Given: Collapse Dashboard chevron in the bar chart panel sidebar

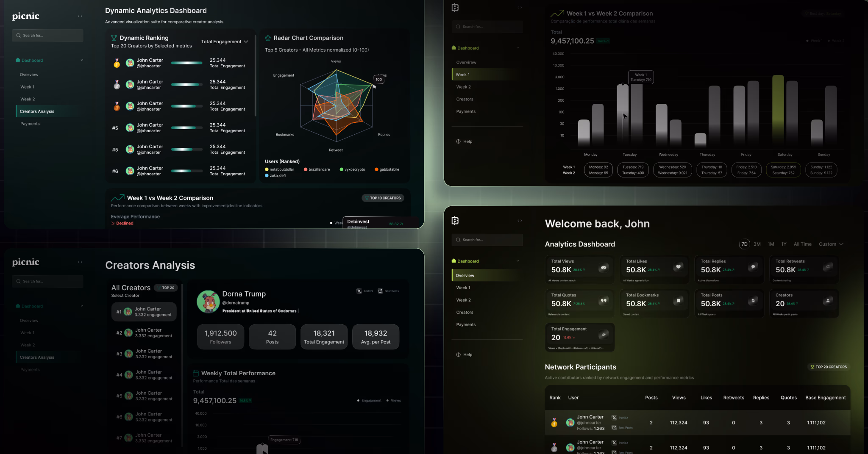Looking at the screenshot, I should [x=518, y=48].
